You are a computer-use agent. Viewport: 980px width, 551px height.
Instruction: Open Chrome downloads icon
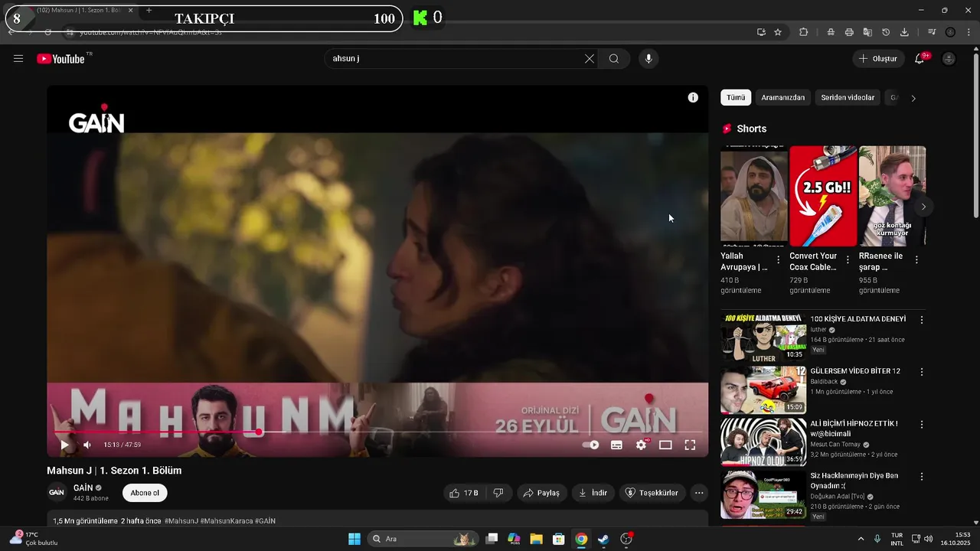(904, 32)
